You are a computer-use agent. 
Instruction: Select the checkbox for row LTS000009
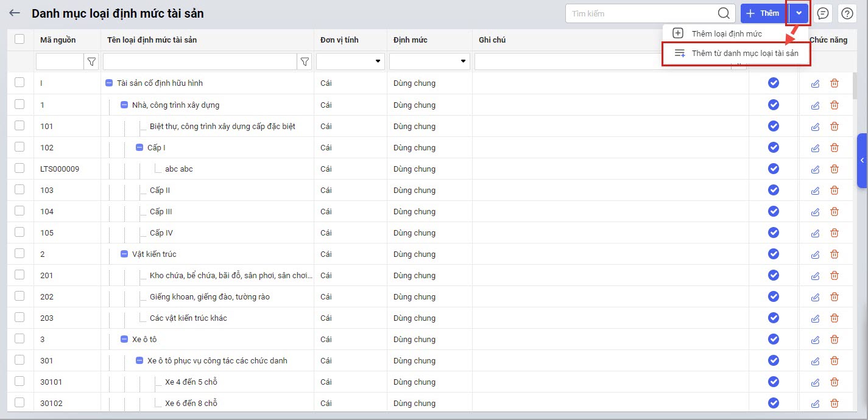[19, 168]
